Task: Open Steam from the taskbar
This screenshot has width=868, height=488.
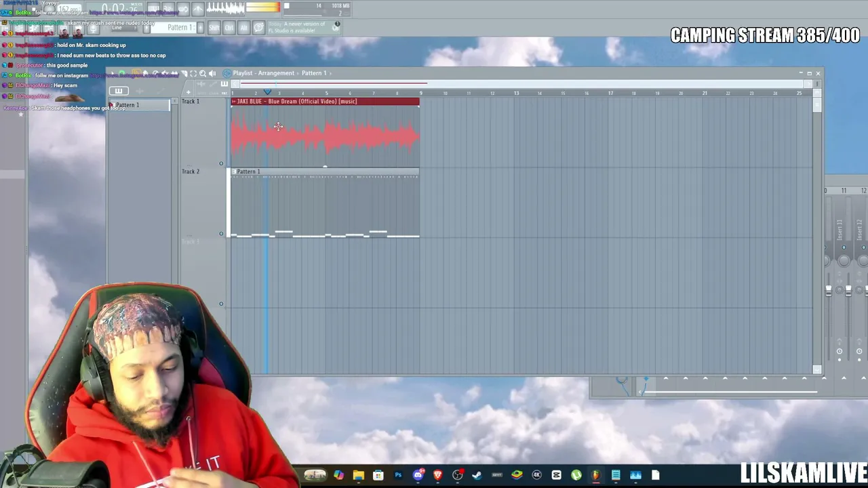Action: [x=477, y=475]
